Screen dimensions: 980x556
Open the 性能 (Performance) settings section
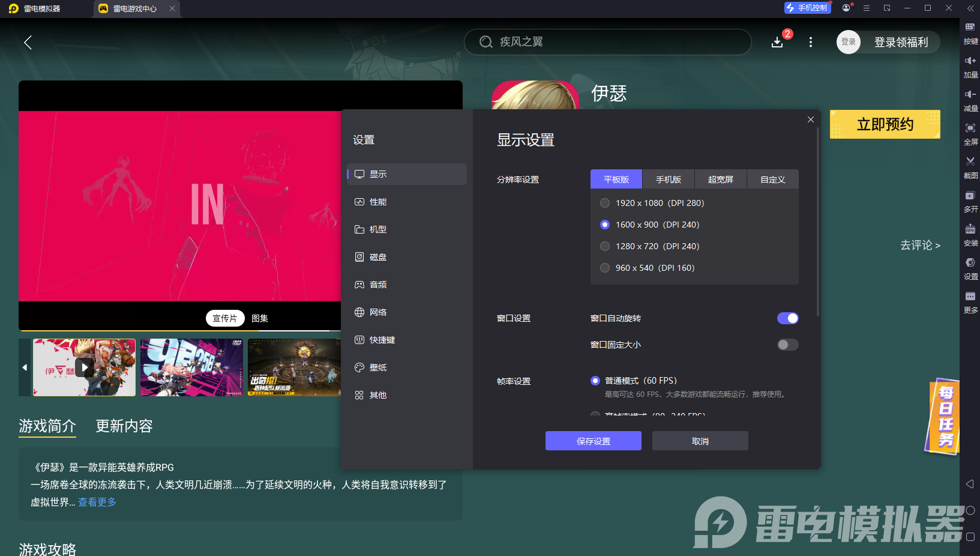click(x=378, y=202)
